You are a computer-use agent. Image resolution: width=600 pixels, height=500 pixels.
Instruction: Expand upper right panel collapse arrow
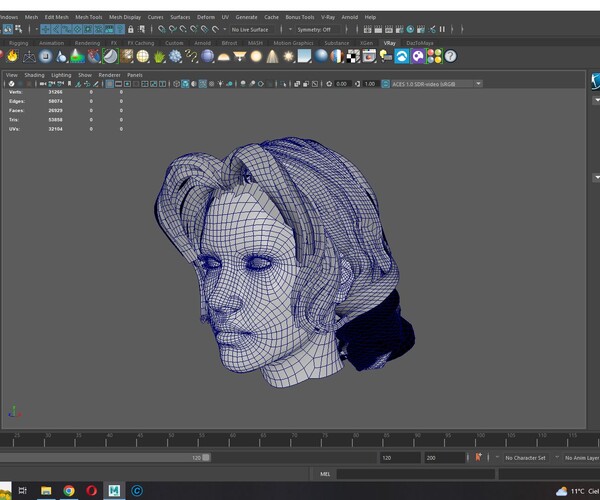[597, 100]
